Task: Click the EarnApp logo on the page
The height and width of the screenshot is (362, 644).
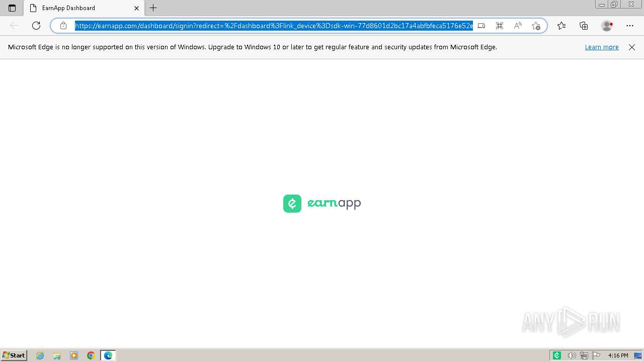Action: 322,204
